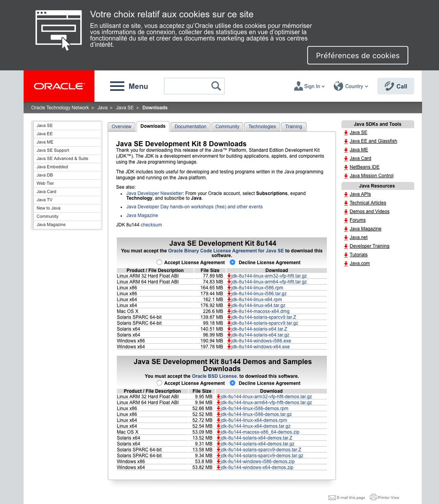Click red arrow icon beside jdk-8u144-macosx-x64.dmg
The width and height of the screenshot is (439, 504).
(229, 311)
